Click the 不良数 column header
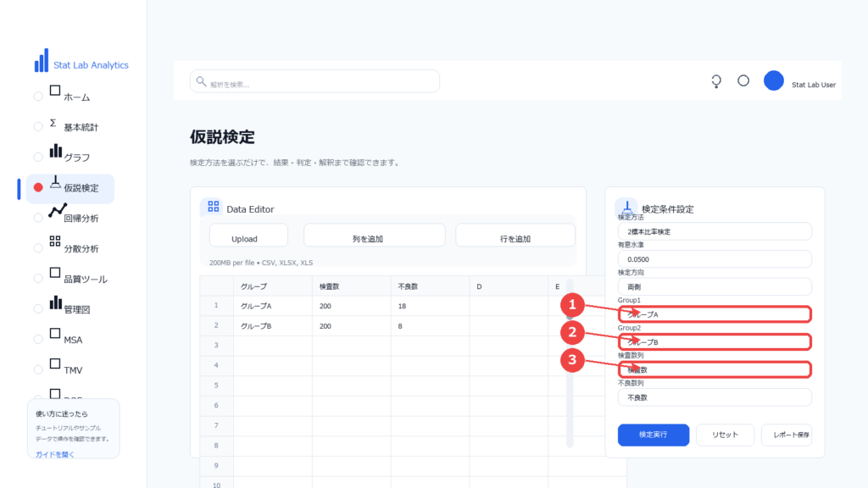This screenshot has height=488, width=868. click(x=430, y=286)
